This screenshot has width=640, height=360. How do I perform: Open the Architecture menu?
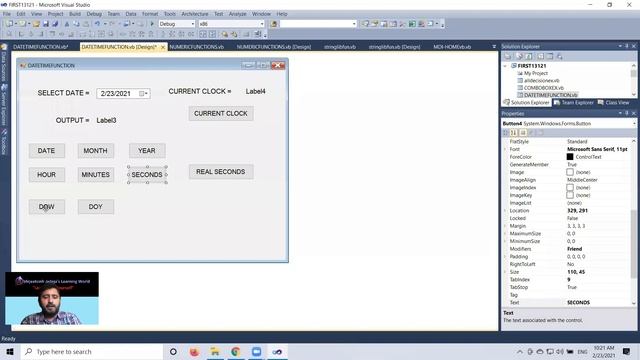[x=195, y=13]
